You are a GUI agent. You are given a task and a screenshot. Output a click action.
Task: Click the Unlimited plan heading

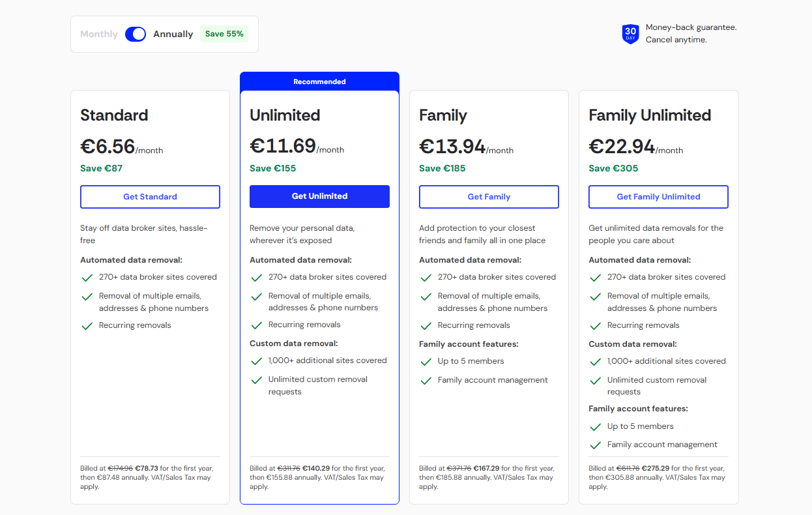click(285, 115)
